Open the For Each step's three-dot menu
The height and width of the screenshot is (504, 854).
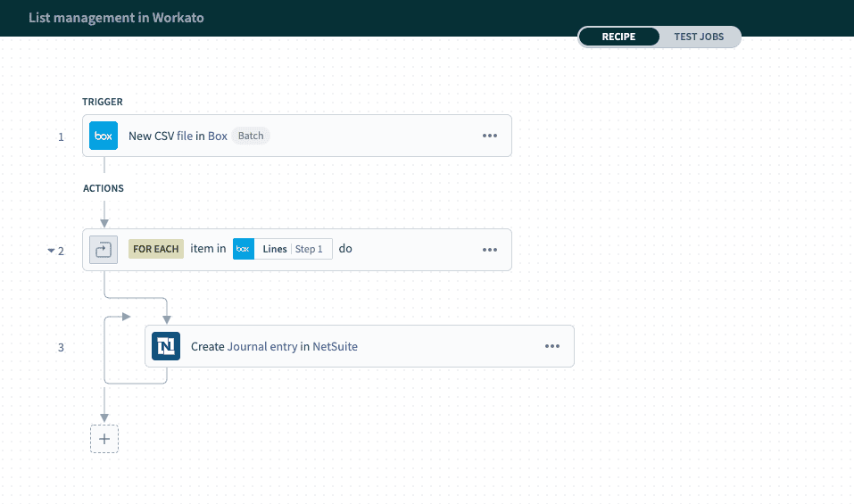point(490,250)
